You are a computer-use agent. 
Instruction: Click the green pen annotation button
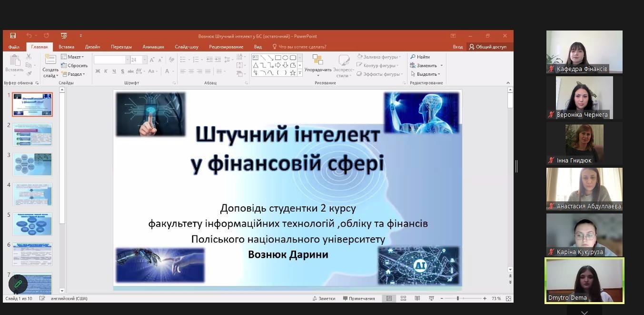click(x=18, y=284)
